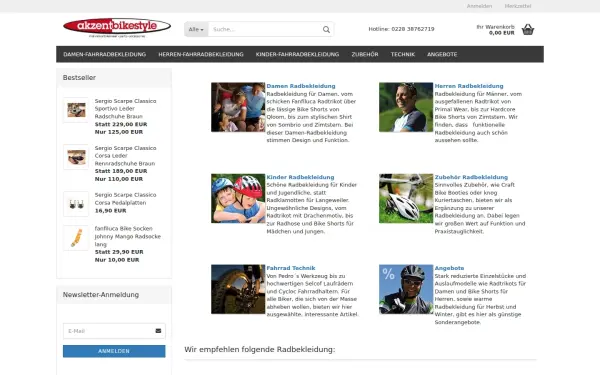Open fanfiluca Bike Socken Johnny Mango link
This screenshot has width=600, height=375.
tap(128, 236)
